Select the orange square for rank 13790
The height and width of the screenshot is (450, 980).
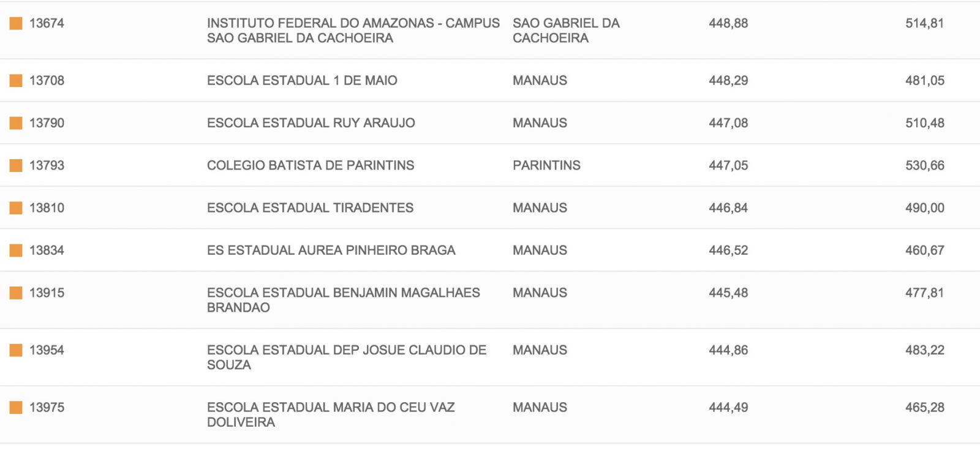pos(16,123)
